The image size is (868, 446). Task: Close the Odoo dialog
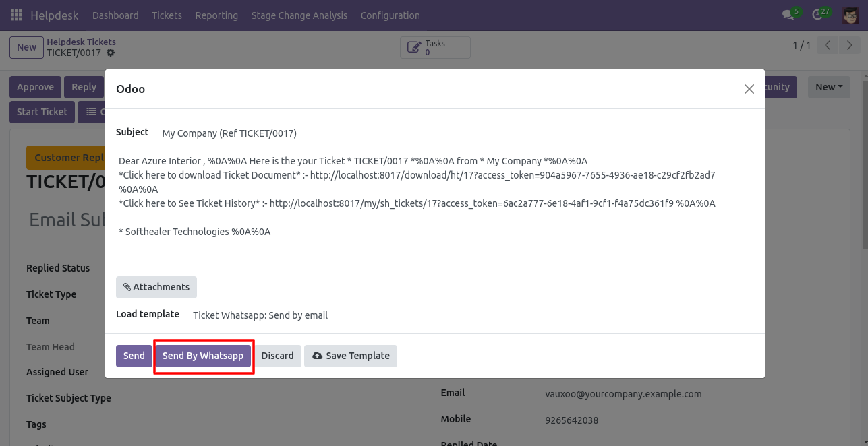click(x=749, y=89)
